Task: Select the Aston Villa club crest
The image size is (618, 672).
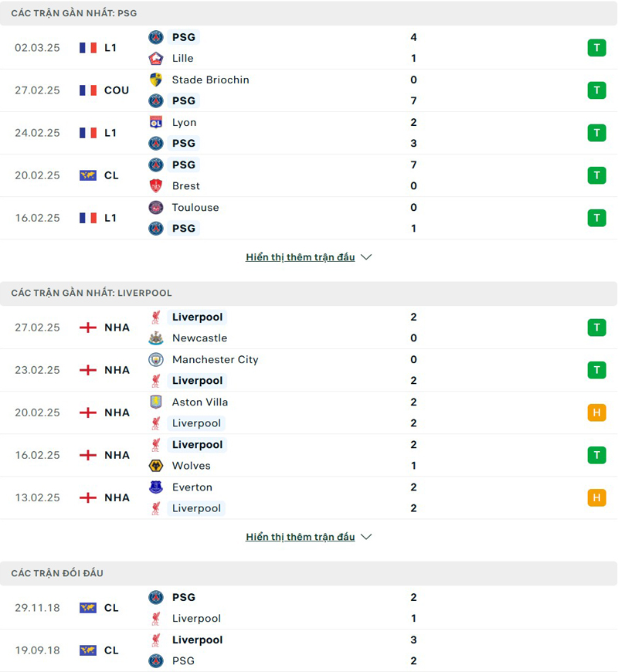Action: [154, 402]
